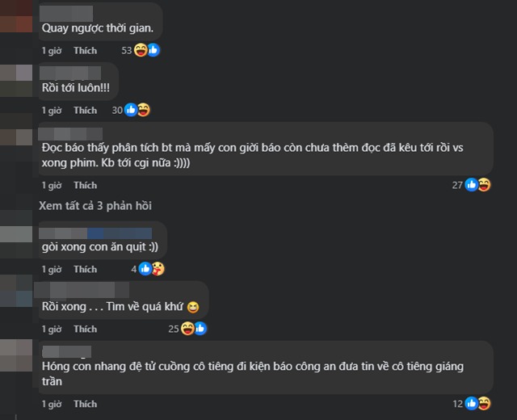The width and height of the screenshot is (517, 420).
Task: Like the 'Đọc báo thấy phân tích' comment
Action: pyautogui.click(x=85, y=185)
